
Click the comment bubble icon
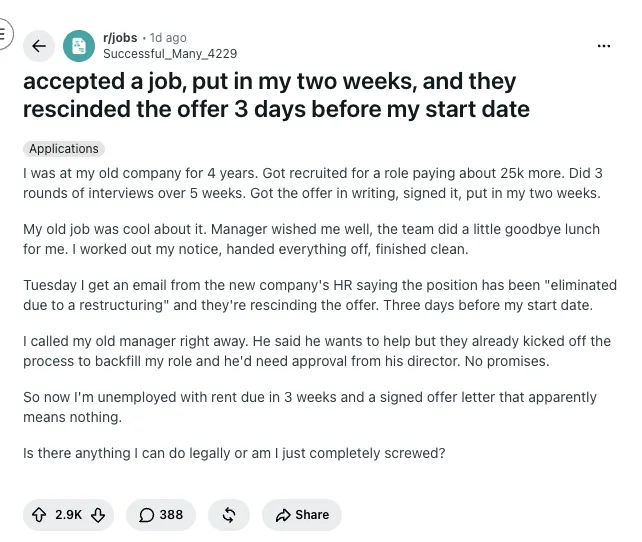coord(146,515)
